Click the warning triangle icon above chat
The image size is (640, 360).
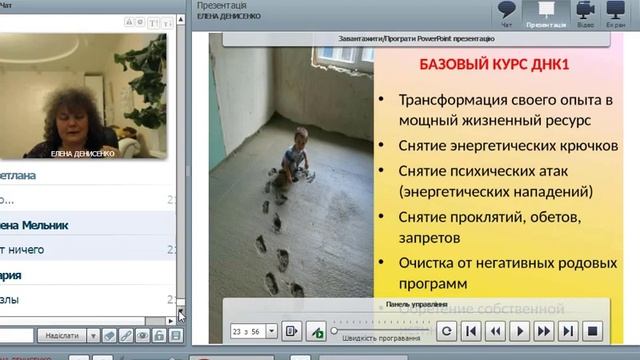pyautogui.click(x=129, y=22)
